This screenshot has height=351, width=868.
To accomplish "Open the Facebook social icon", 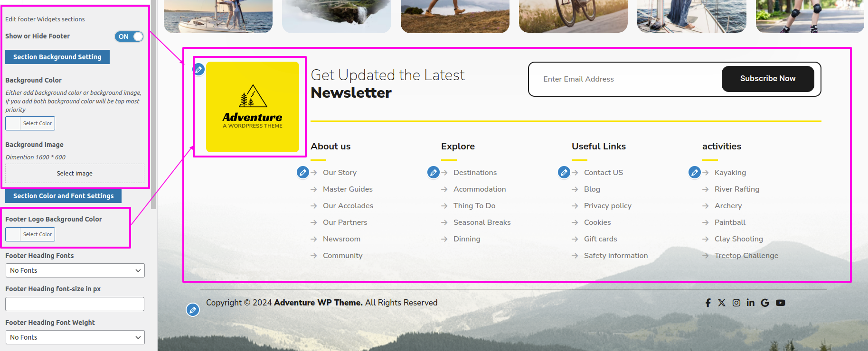I will coord(708,303).
